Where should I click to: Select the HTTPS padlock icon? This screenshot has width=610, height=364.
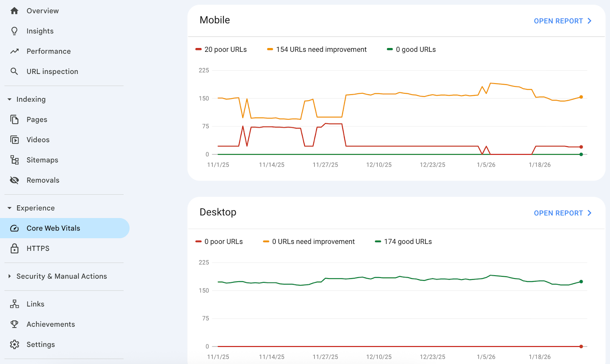[x=14, y=248]
